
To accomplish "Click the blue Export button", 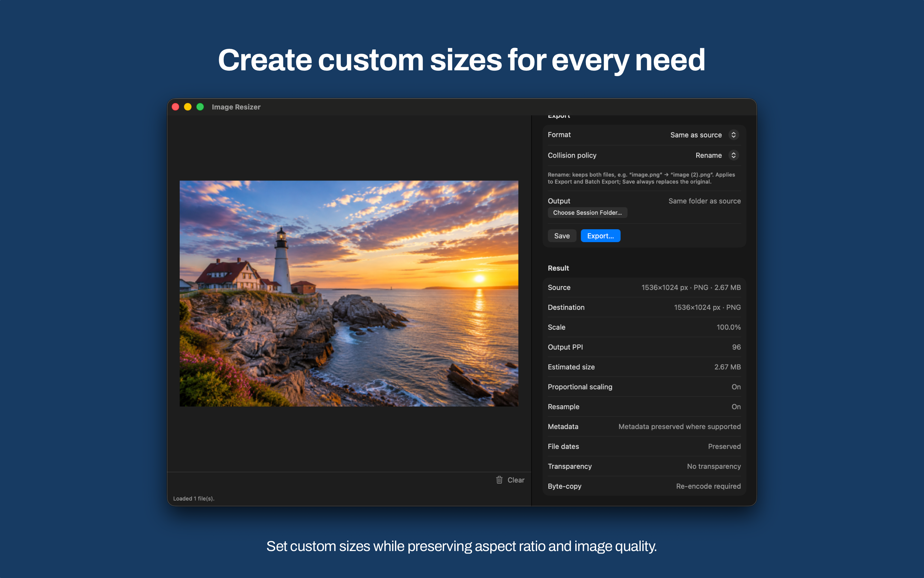I will (x=600, y=236).
